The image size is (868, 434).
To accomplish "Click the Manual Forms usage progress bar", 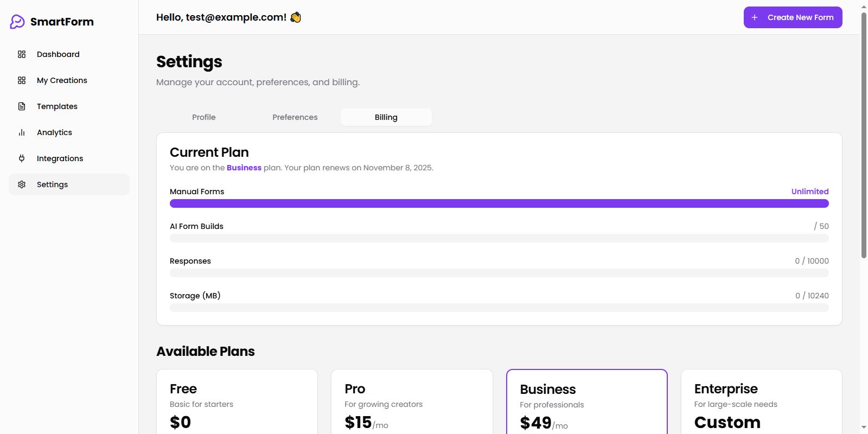I will (x=499, y=203).
